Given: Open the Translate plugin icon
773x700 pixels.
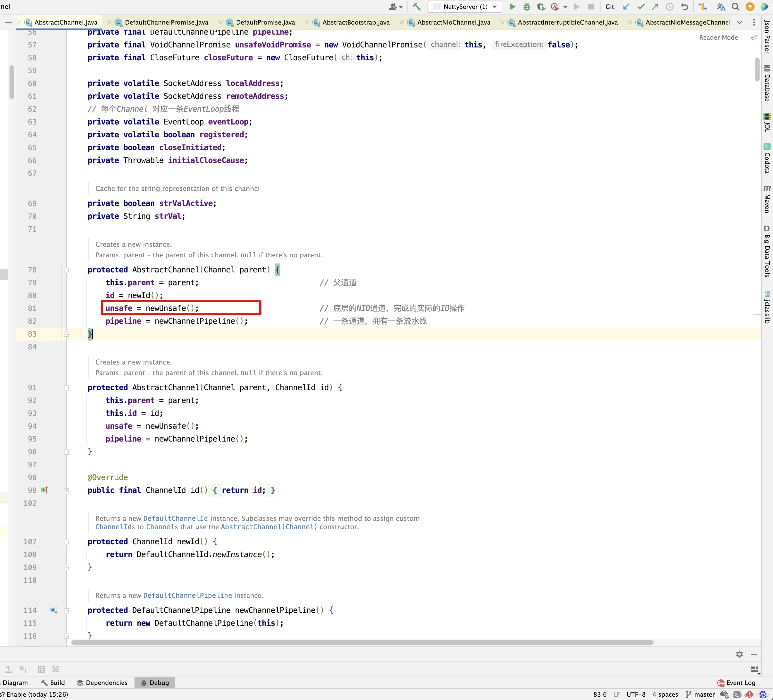Looking at the screenshot, I should [x=721, y=6].
